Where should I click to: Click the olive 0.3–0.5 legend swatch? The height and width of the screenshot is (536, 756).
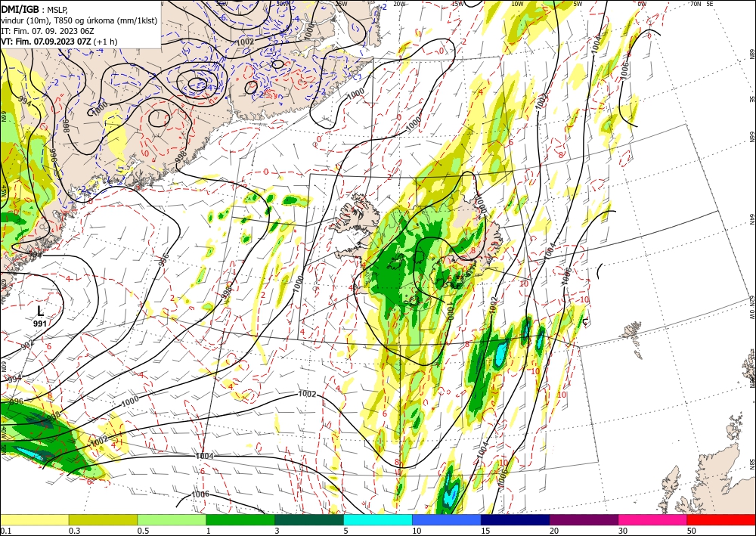[x=103, y=519]
